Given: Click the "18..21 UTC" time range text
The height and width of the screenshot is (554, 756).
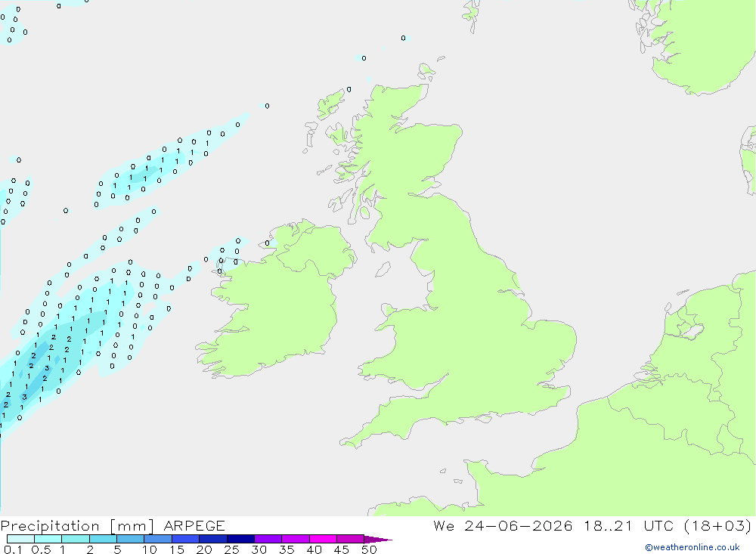Looking at the screenshot, I should pos(628,526).
